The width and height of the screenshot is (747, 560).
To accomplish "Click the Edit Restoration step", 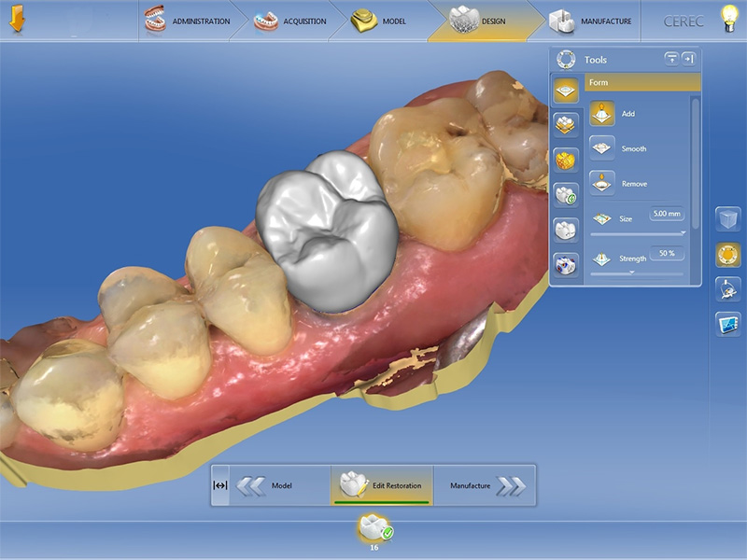I will pyautogui.click(x=382, y=485).
